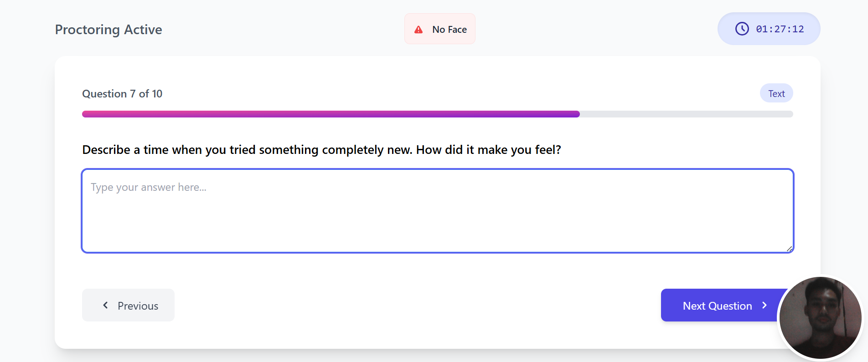Image resolution: width=868 pixels, height=362 pixels.
Task: Click the 01:27:12 countdown timer text
Action: pyautogui.click(x=780, y=29)
